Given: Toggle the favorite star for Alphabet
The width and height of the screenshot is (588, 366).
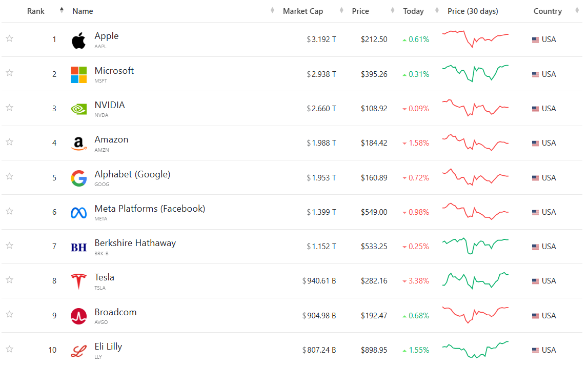Looking at the screenshot, I should point(10,176).
